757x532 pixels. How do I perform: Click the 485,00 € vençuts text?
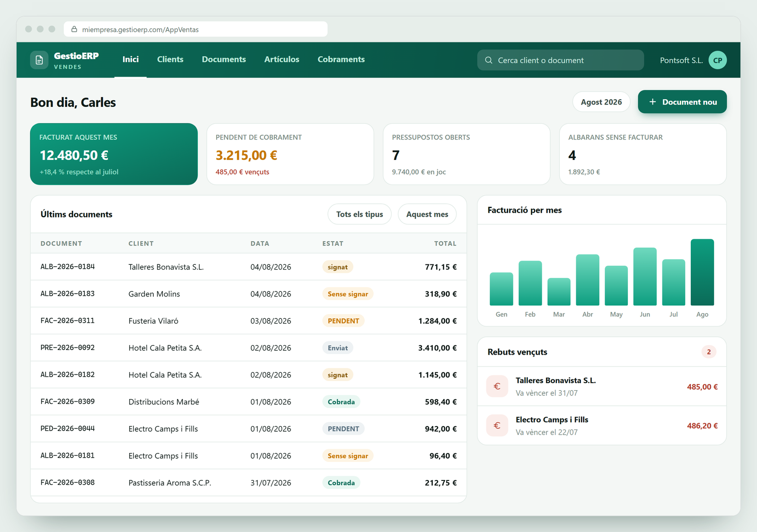coord(242,172)
